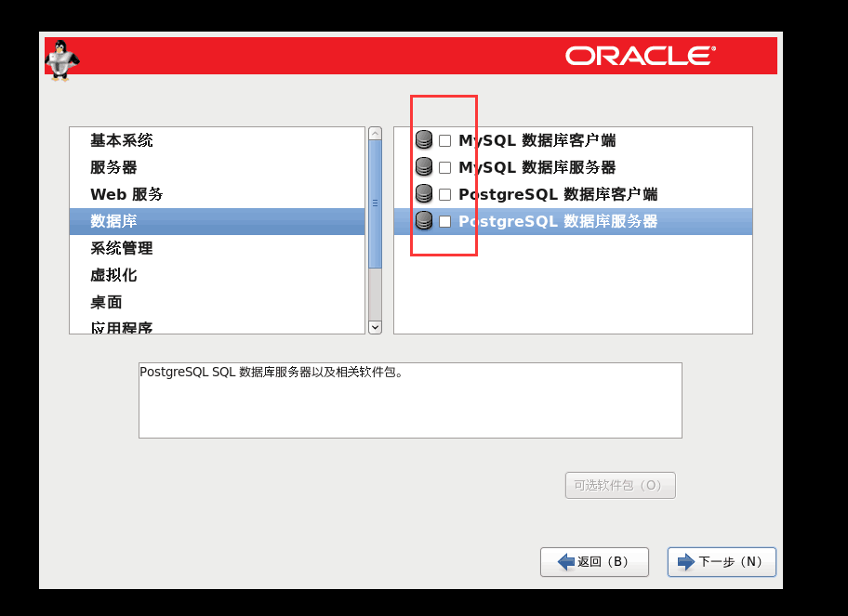This screenshot has width=848, height=616.
Task: Select 服务器 category
Action: click(x=113, y=167)
